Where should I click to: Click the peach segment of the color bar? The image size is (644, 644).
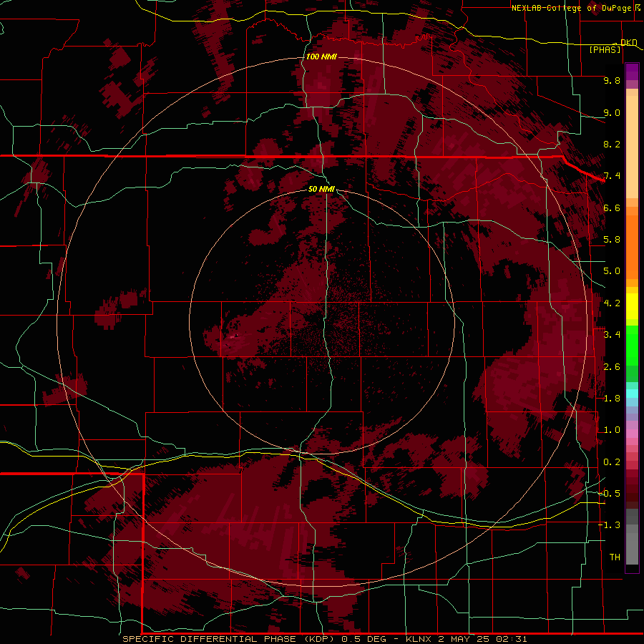point(632,147)
